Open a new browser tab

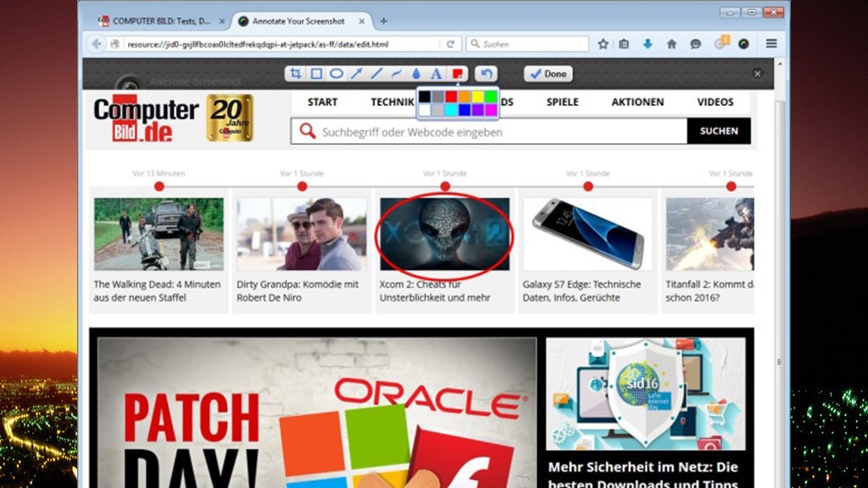(383, 20)
